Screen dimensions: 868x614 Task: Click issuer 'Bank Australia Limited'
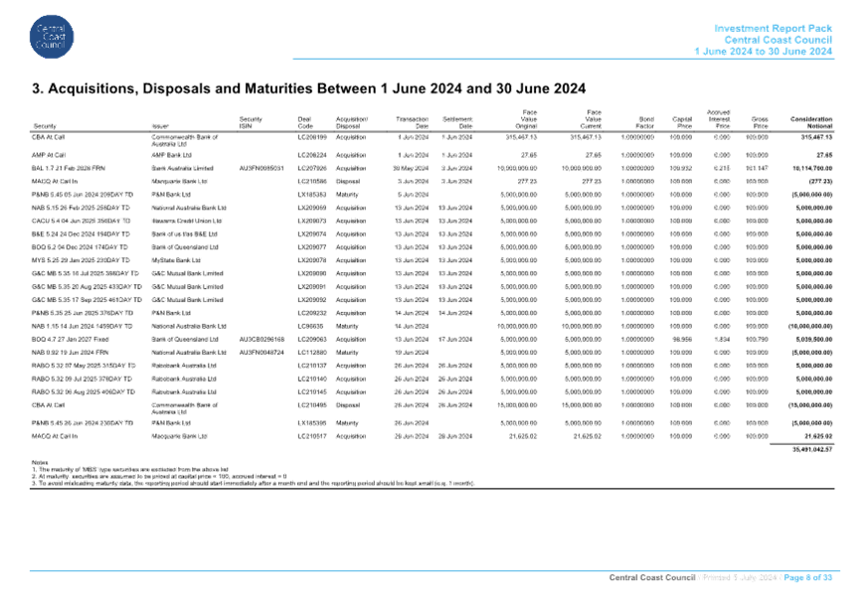pyautogui.click(x=183, y=168)
